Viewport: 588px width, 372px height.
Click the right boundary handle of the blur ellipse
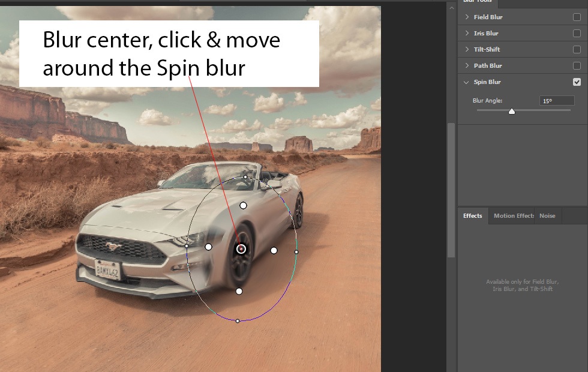coord(296,252)
